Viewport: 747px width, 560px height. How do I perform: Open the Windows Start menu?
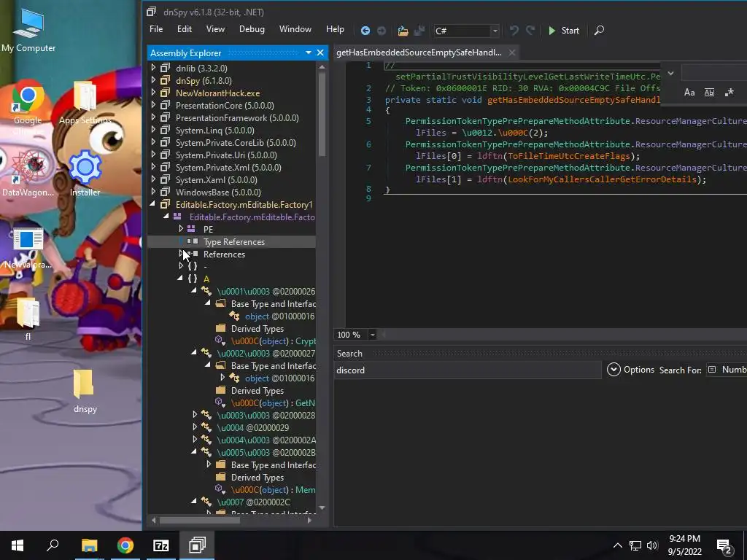(18, 545)
